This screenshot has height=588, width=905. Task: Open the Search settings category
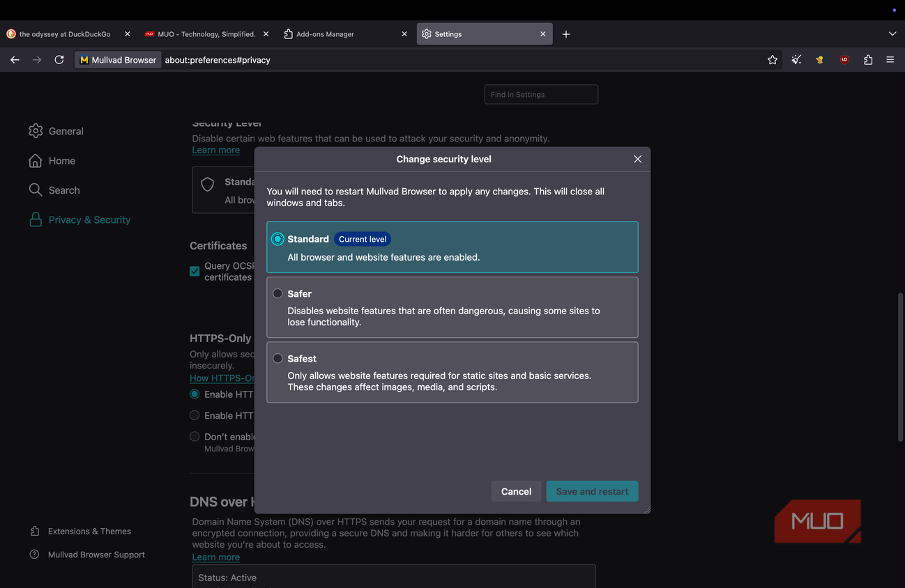54,190
